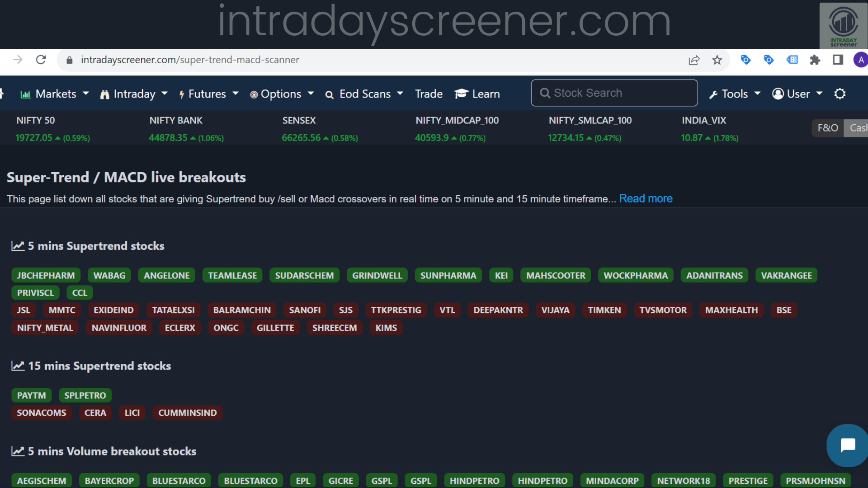
Task: Click the browser share icon
Action: (x=694, y=60)
